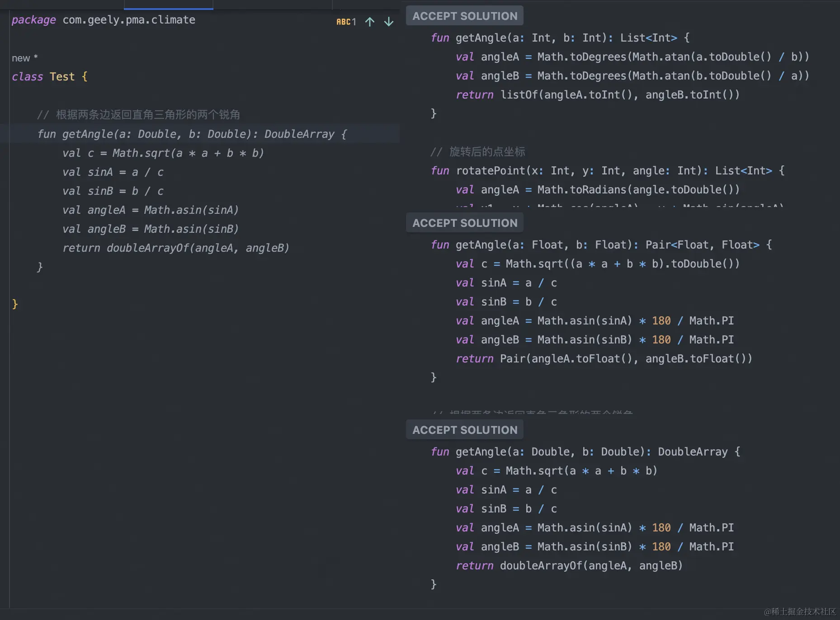Accept the solution with Int parameters
The width and height of the screenshot is (840, 620).
pos(465,16)
